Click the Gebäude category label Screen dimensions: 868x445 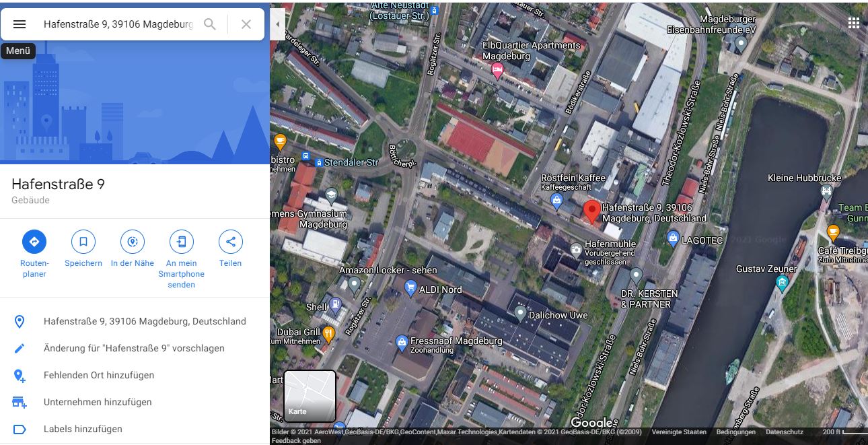pyautogui.click(x=30, y=200)
